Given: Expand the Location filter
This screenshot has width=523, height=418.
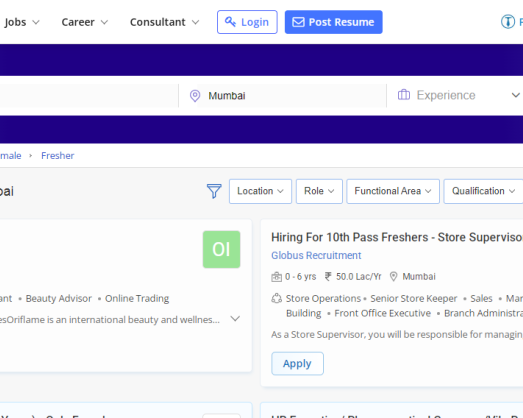Looking at the screenshot, I should tap(260, 191).
